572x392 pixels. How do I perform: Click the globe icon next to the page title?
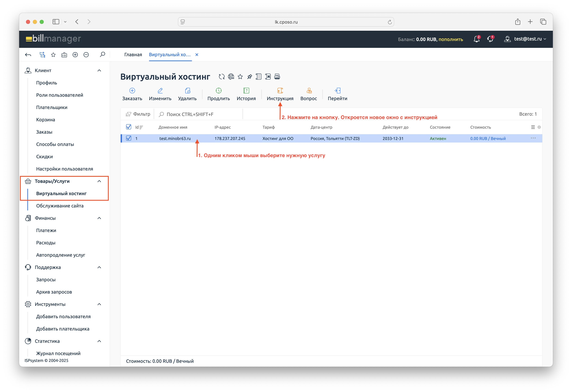(231, 77)
